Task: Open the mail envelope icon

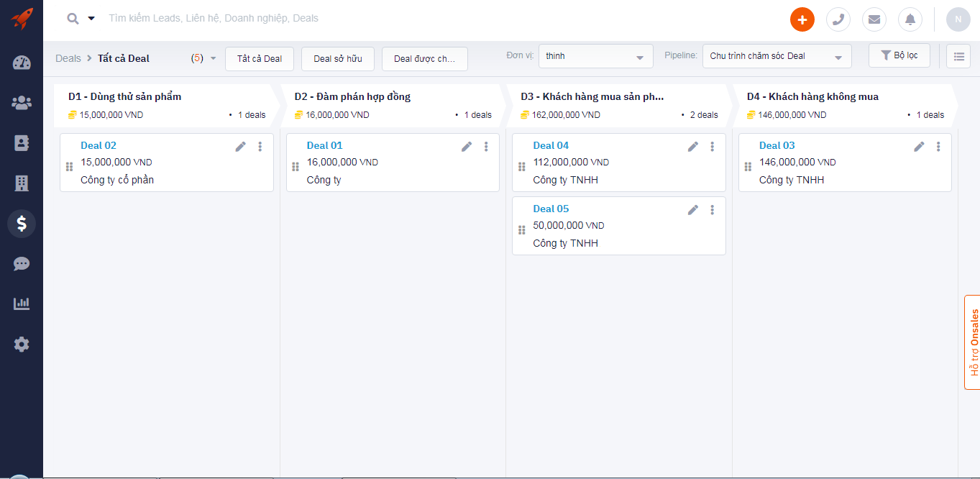Action: (874, 19)
